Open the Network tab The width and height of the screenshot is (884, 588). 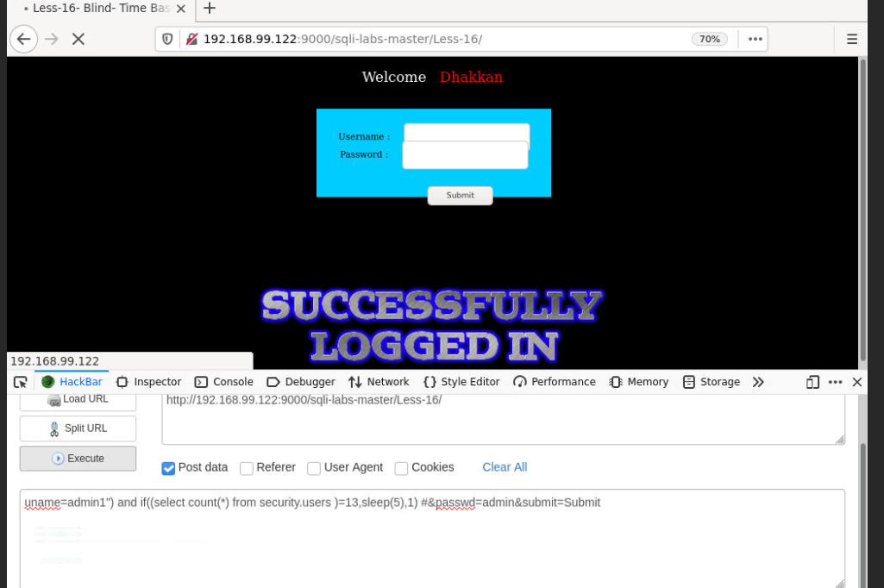tap(379, 382)
